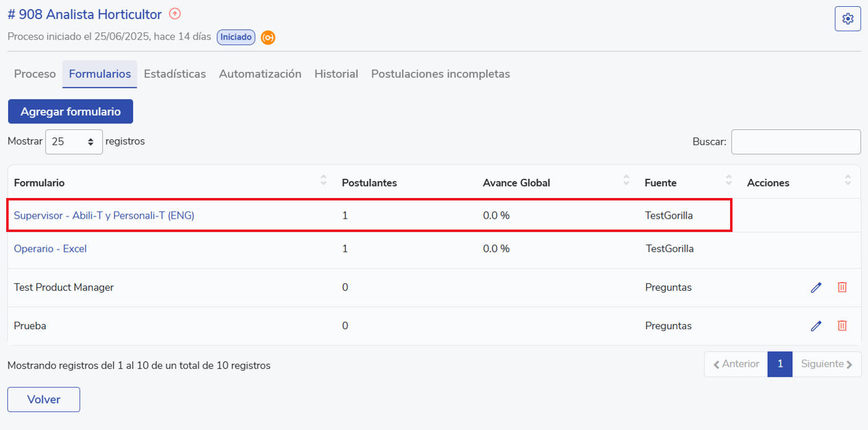
Task: Open Supervisor - Abili-T y Personali-T (ENG) link
Action: pos(104,215)
